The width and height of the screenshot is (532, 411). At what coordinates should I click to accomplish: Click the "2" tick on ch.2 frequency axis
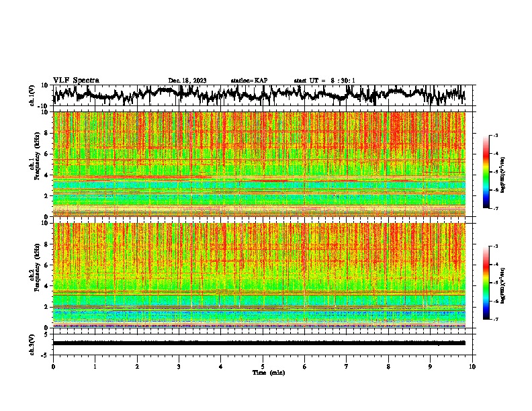click(46, 307)
